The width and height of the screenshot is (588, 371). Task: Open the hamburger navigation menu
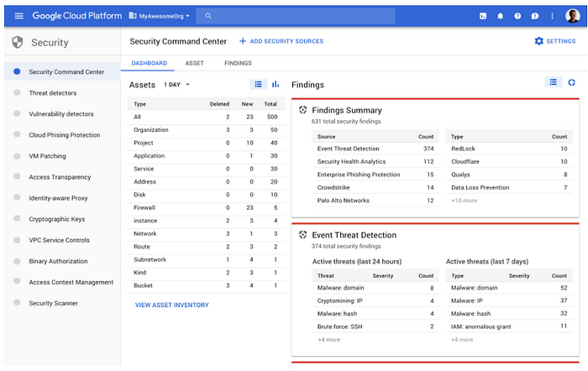[x=18, y=16]
